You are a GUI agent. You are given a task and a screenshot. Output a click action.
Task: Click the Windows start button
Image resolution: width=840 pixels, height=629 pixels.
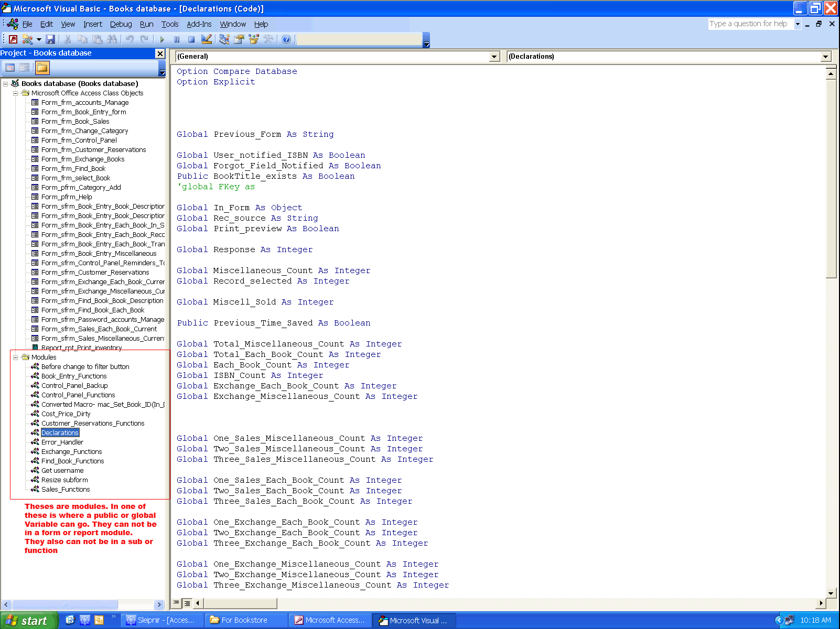tap(29, 621)
